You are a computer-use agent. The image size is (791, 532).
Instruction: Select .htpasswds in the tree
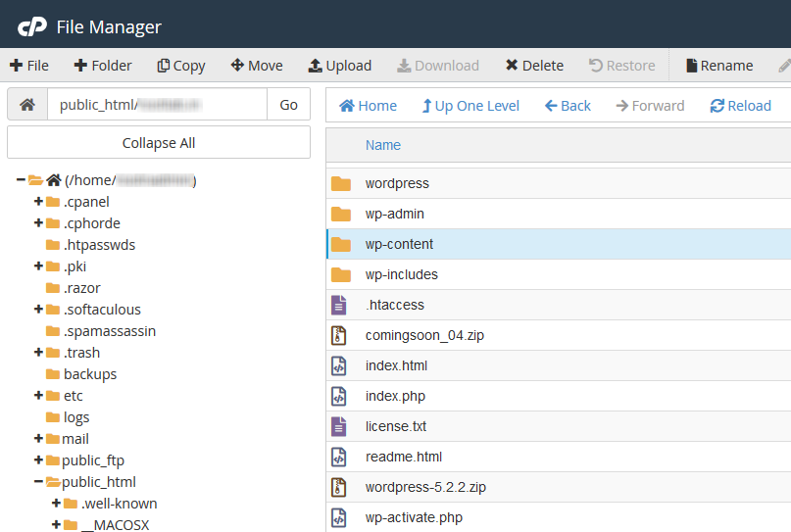(x=99, y=245)
